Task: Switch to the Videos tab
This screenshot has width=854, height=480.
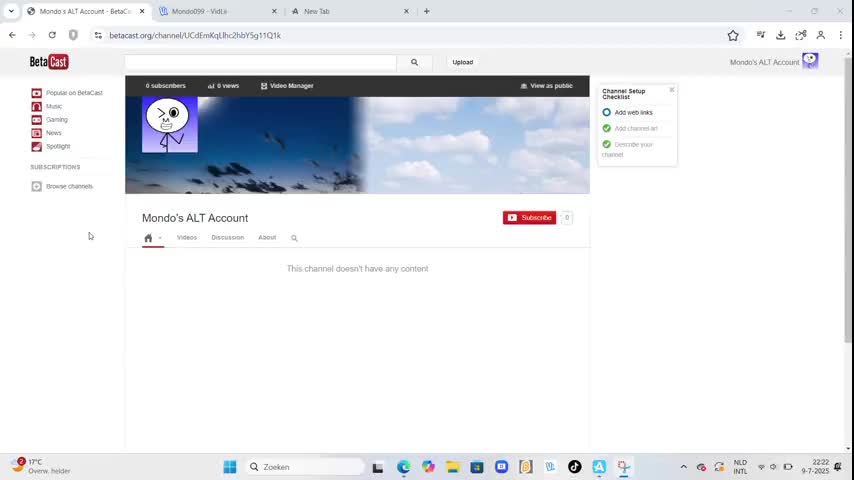Action: (187, 238)
